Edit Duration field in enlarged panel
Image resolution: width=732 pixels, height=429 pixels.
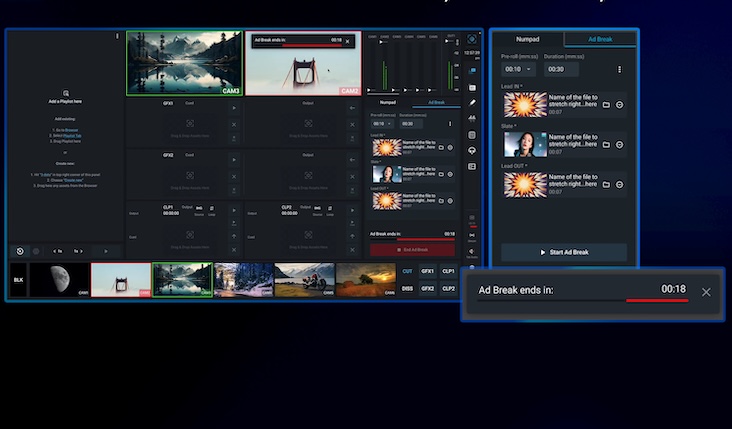tap(562, 69)
